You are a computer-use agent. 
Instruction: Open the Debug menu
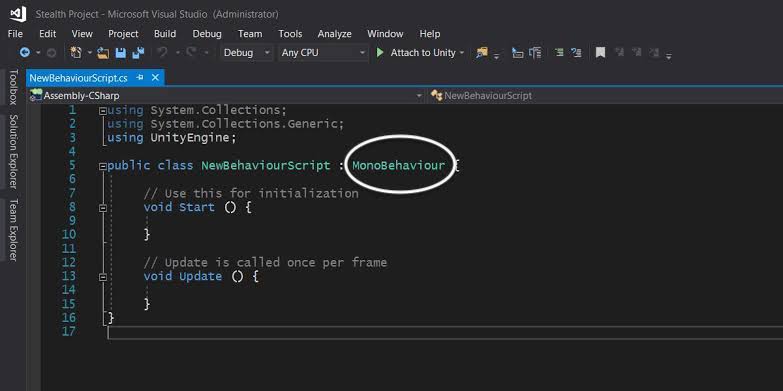[207, 34]
